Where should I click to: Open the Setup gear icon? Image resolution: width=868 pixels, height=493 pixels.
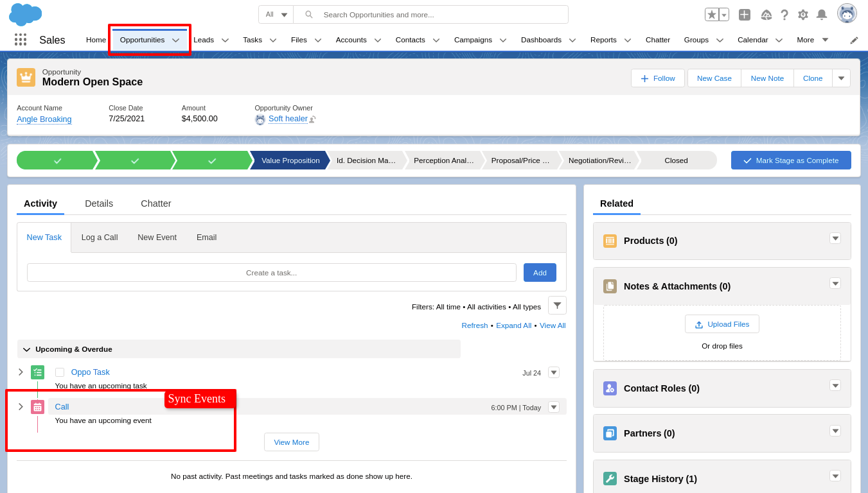click(x=803, y=14)
